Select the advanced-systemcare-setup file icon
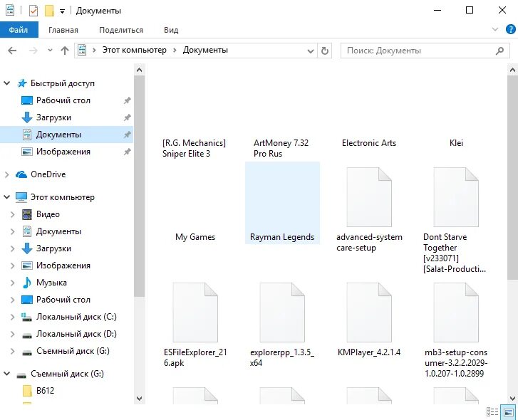This screenshot has height=420, width=518. click(x=369, y=197)
